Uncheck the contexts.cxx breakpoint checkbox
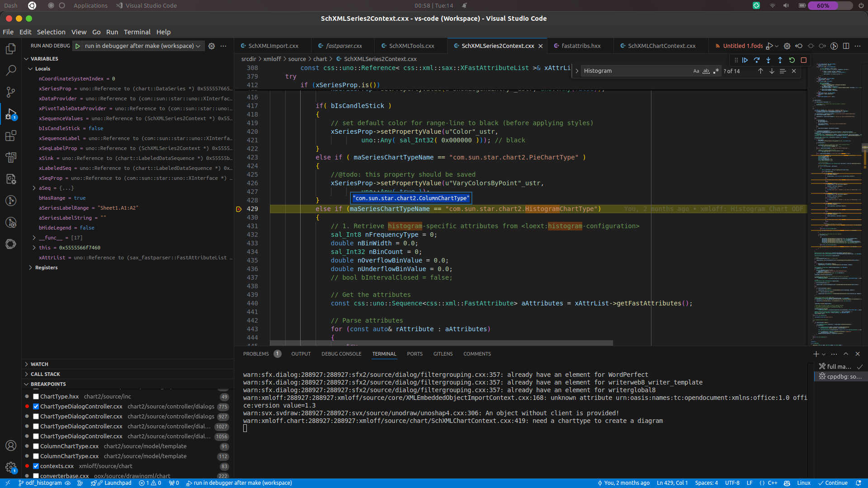868x488 pixels. [36, 466]
